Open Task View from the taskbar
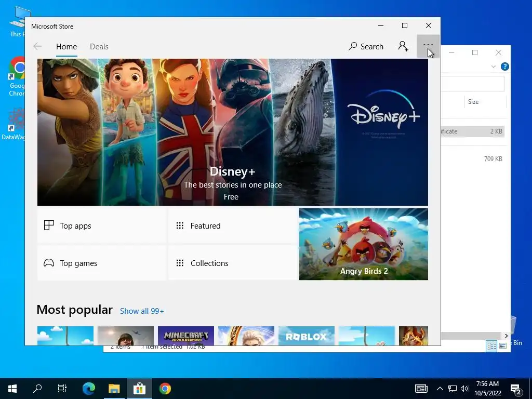This screenshot has width=532, height=399. (62, 389)
